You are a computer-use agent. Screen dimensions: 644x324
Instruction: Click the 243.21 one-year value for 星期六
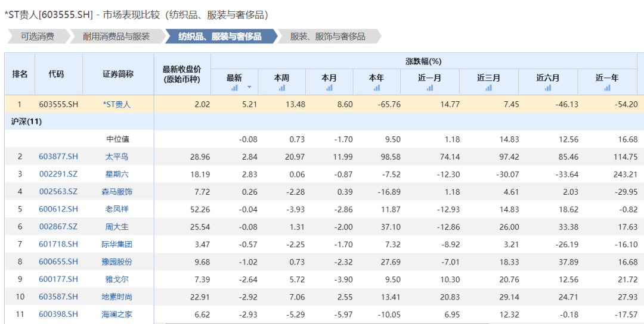[626, 175]
